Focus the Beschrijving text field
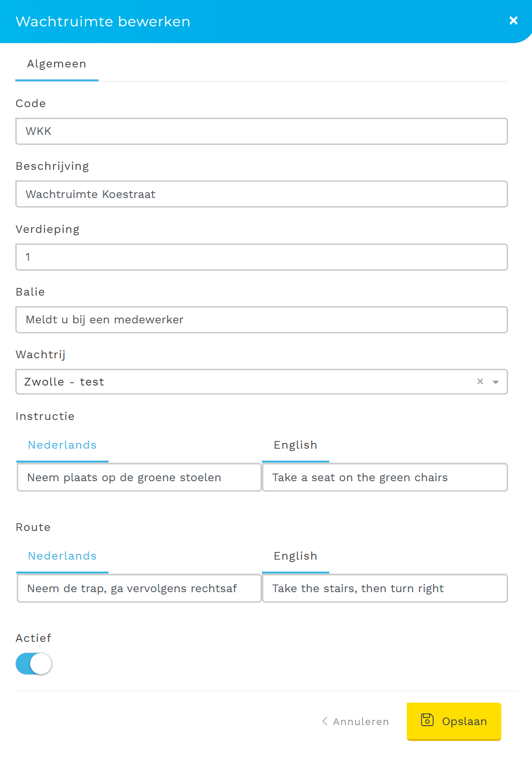Image resolution: width=532 pixels, height=761 pixels. [x=261, y=194]
